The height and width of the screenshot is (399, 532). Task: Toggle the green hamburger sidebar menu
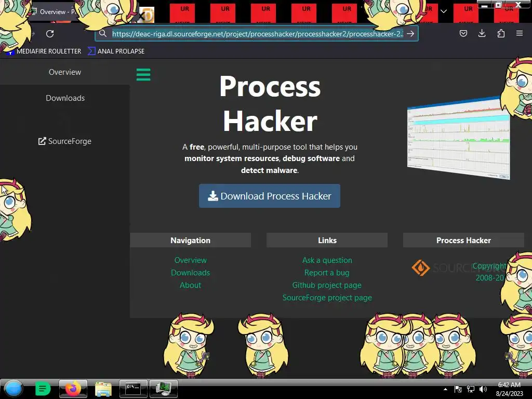pyautogui.click(x=143, y=75)
